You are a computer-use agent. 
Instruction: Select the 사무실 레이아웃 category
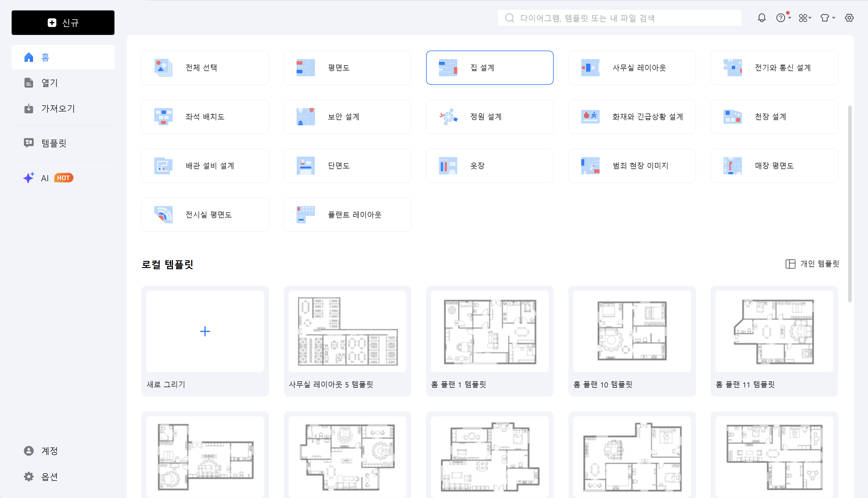click(632, 67)
